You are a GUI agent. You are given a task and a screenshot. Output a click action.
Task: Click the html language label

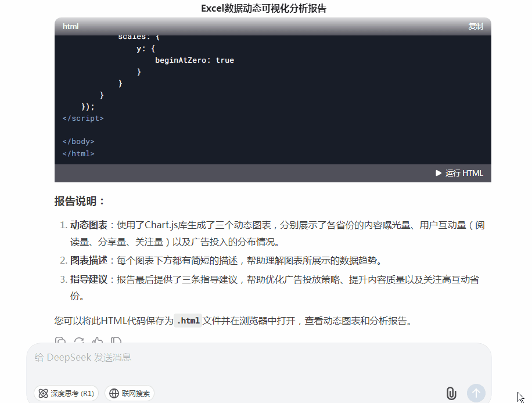[71, 27]
